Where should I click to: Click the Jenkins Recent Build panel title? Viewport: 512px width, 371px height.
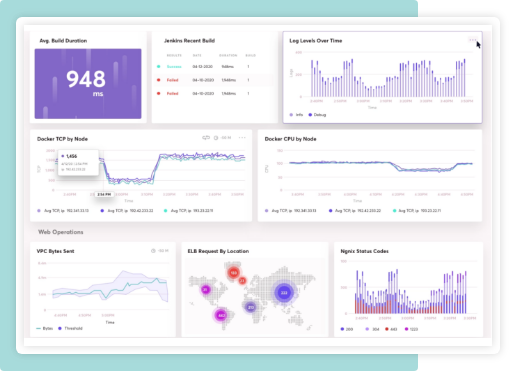pyautogui.click(x=189, y=41)
